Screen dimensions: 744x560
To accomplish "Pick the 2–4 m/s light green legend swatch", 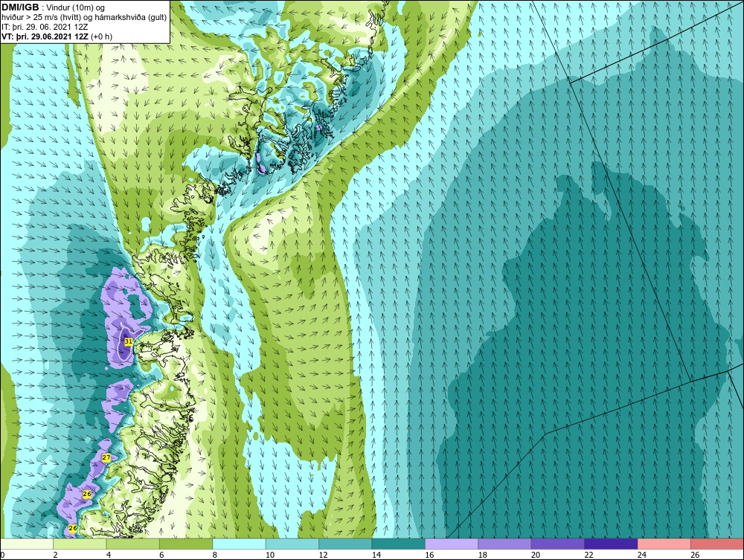I will [x=80, y=544].
